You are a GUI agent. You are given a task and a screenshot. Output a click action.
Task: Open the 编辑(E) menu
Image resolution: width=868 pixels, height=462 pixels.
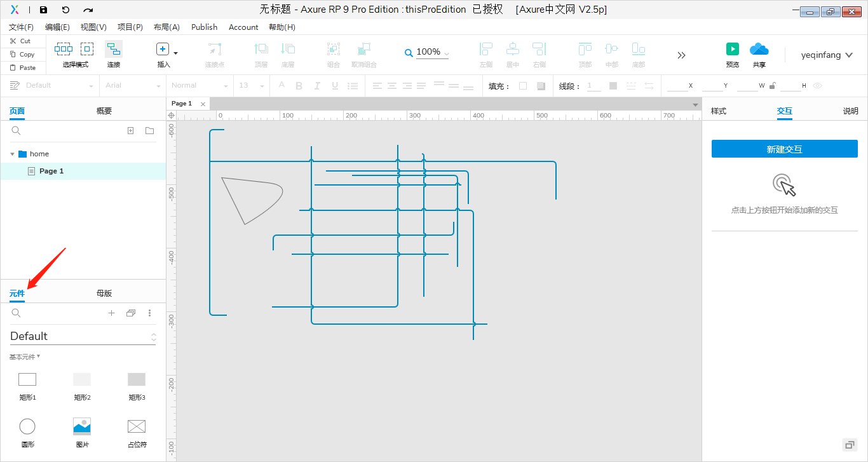pos(58,27)
